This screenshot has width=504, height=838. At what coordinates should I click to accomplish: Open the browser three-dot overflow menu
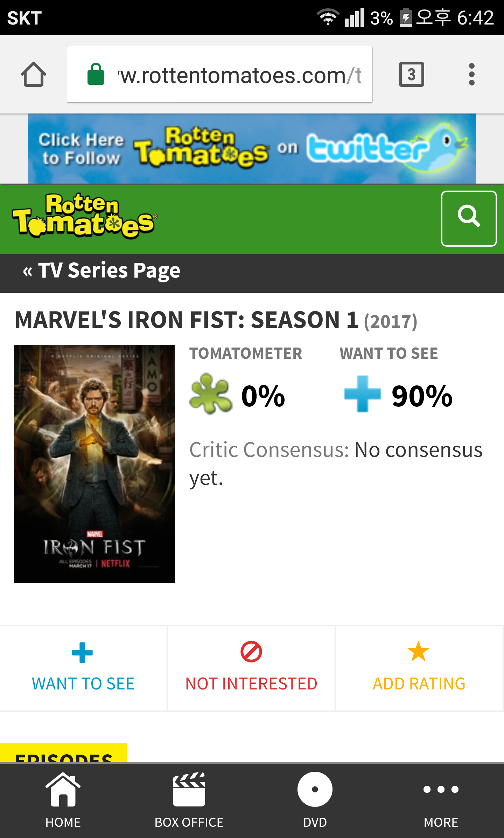click(471, 74)
